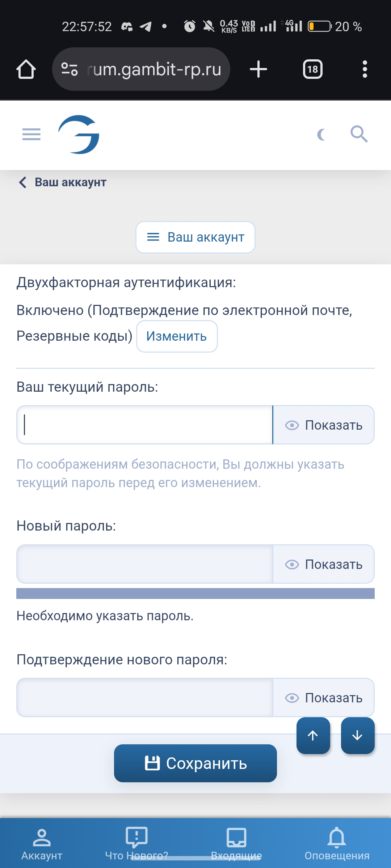391x868 pixels.
Task: Show the confirm password text
Action: tap(324, 698)
